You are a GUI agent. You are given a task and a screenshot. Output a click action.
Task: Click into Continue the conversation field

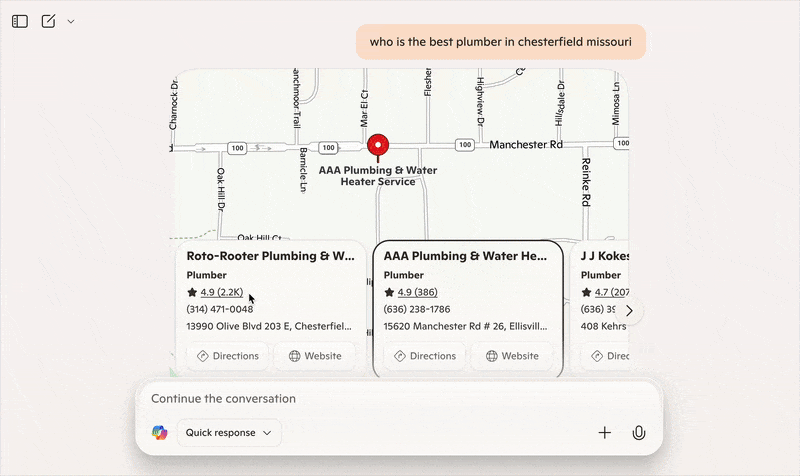click(398, 398)
